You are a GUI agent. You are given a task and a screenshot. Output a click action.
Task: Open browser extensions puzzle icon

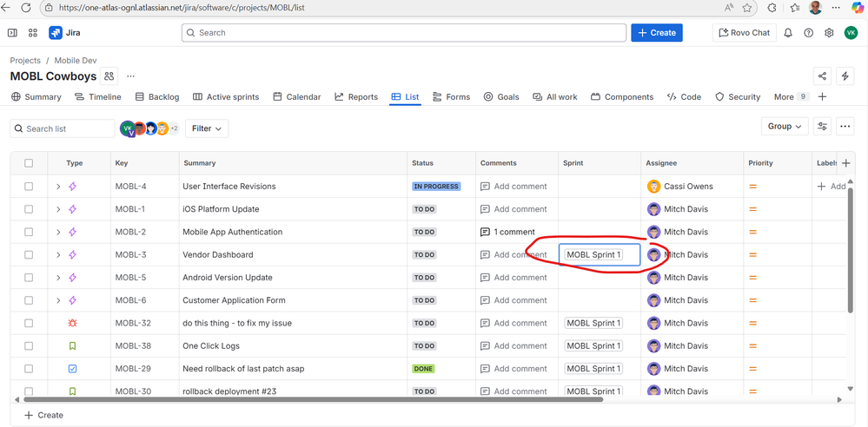tap(772, 8)
